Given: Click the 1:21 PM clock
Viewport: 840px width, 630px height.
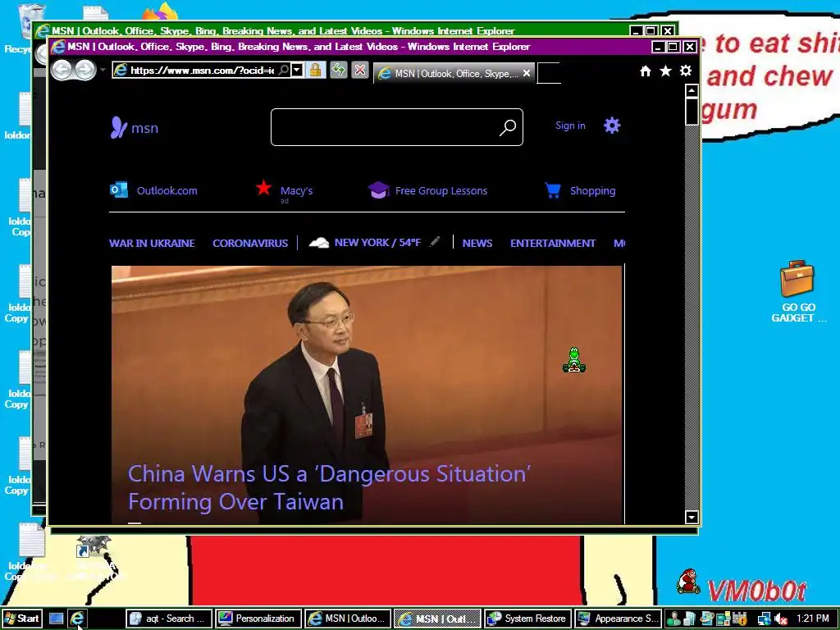Looking at the screenshot, I should click(x=812, y=619).
